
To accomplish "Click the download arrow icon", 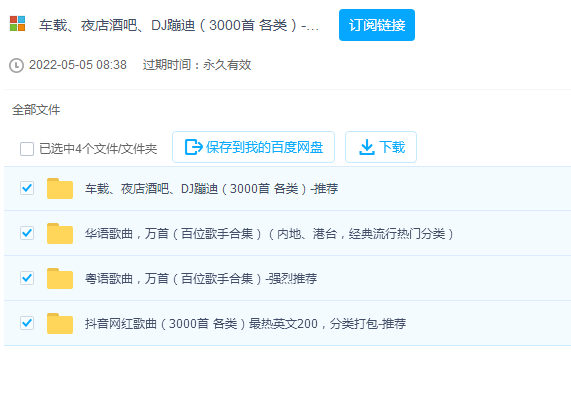I will click(367, 147).
